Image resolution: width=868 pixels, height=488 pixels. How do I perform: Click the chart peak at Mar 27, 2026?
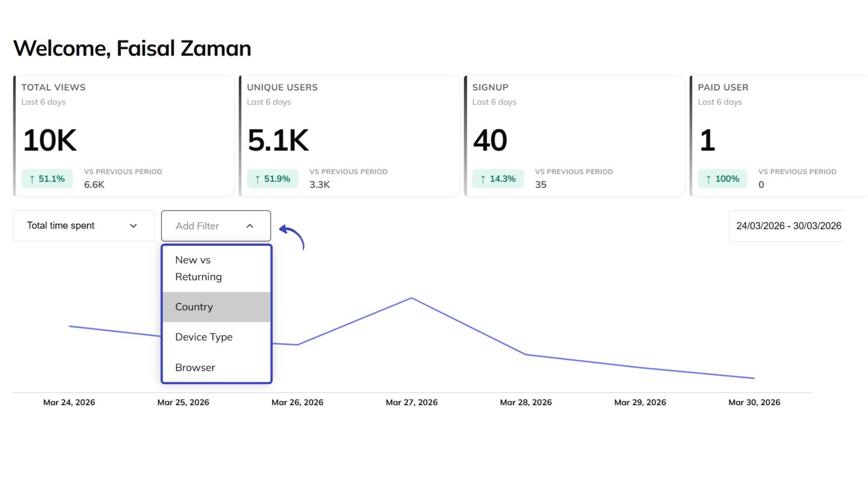point(411,298)
